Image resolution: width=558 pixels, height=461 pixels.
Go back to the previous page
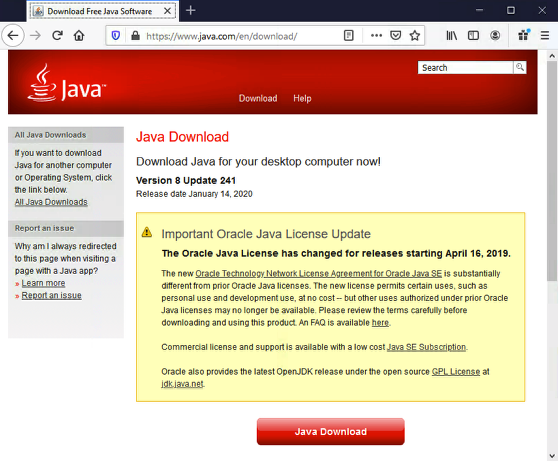click(x=13, y=36)
